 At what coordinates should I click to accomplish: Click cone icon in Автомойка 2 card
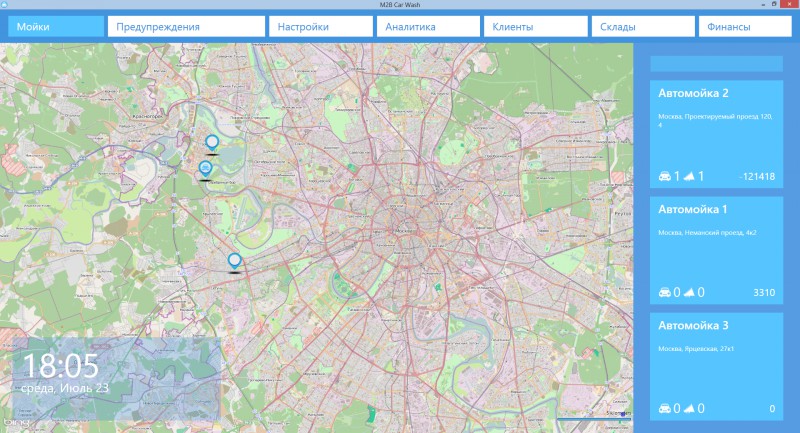(689, 176)
